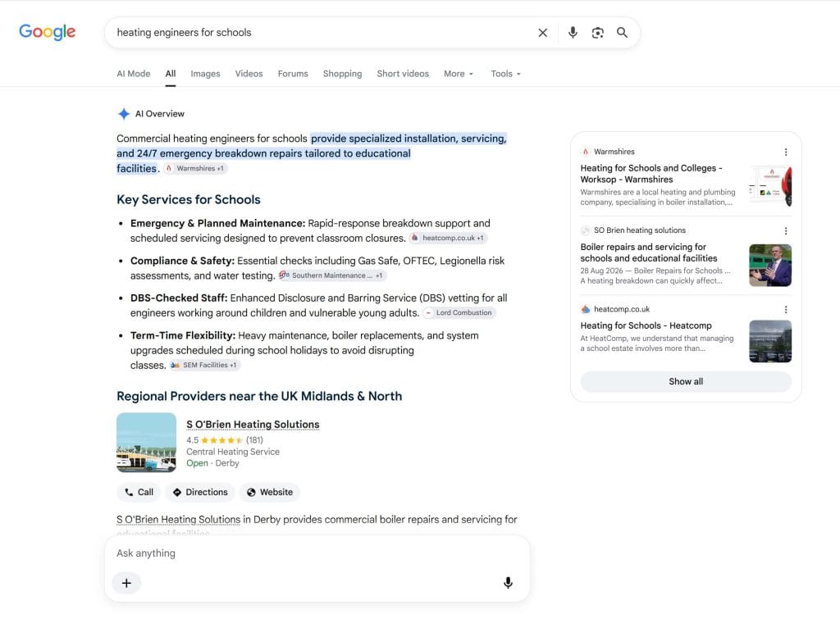Switch to Shopping tab
Screen dimensions: 840x619
click(342, 74)
